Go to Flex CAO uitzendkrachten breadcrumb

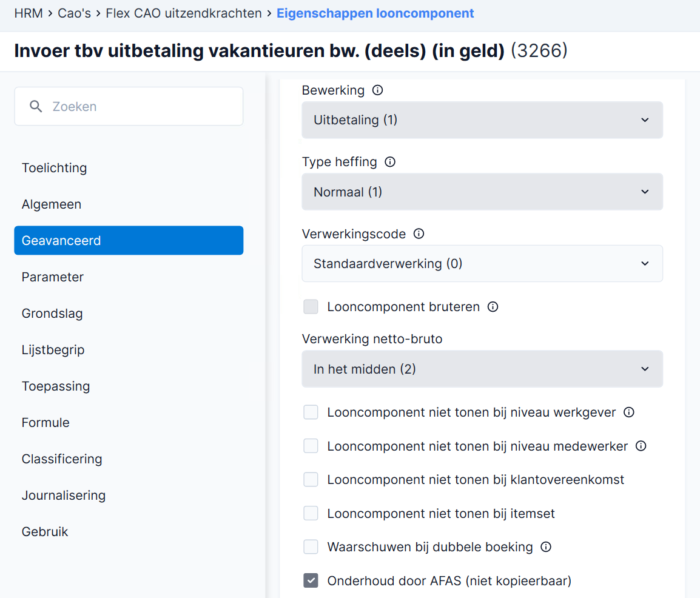(x=183, y=13)
